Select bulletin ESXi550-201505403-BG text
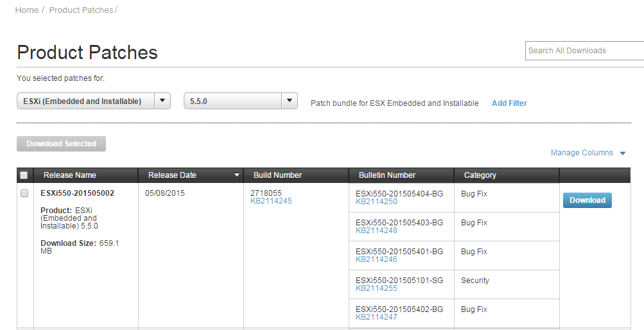 (x=399, y=223)
